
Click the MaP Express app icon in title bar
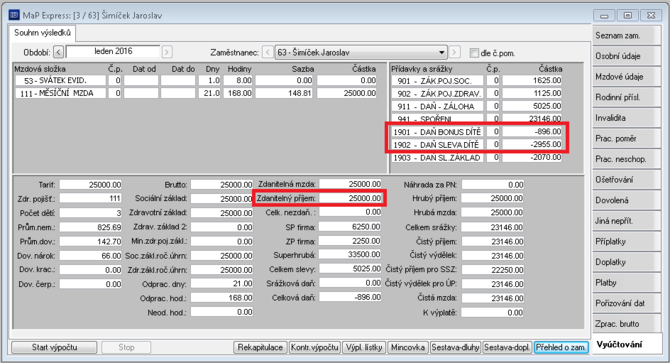click(14, 15)
